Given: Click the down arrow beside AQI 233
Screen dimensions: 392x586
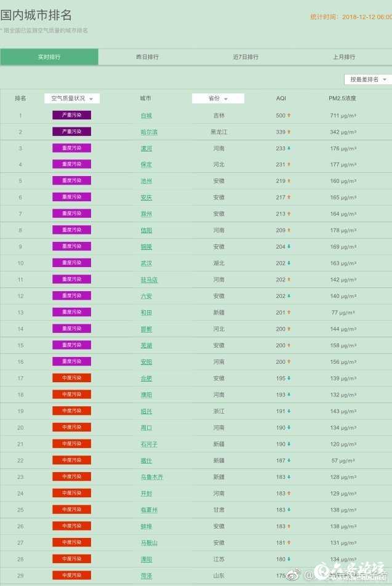Looking at the screenshot, I should [289, 148].
